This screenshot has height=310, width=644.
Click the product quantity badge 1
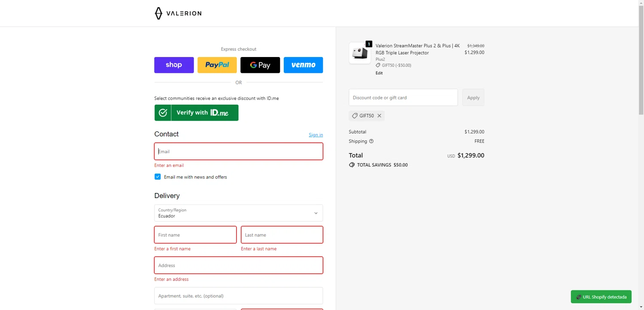click(369, 44)
